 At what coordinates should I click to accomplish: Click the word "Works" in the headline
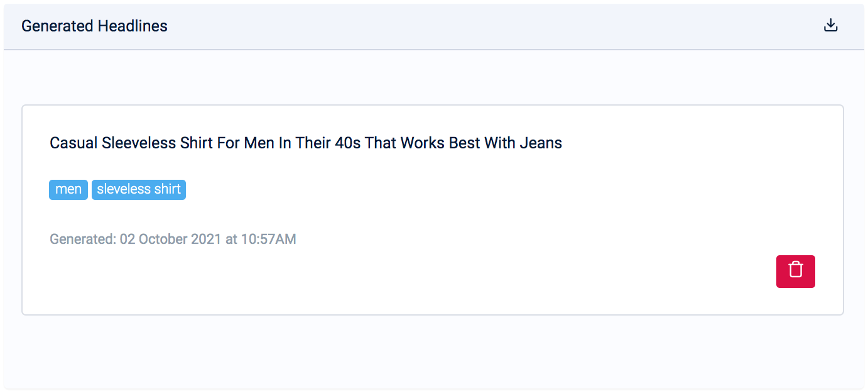(423, 143)
